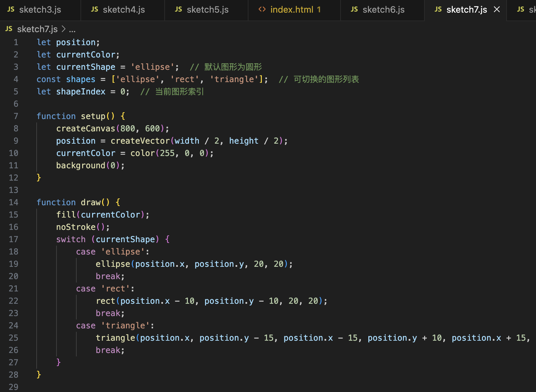Switch to the sketch3.js tab

click(40, 9)
